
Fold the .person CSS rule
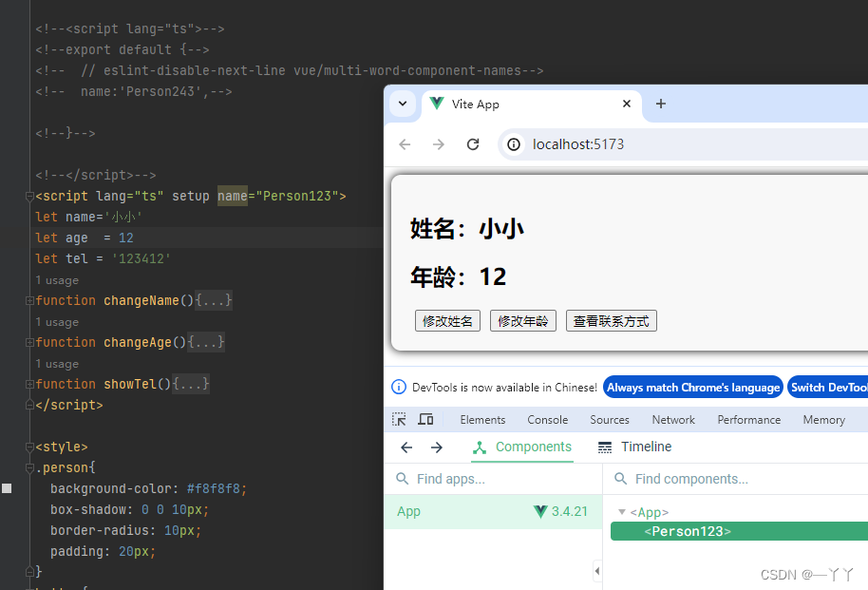point(28,467)
